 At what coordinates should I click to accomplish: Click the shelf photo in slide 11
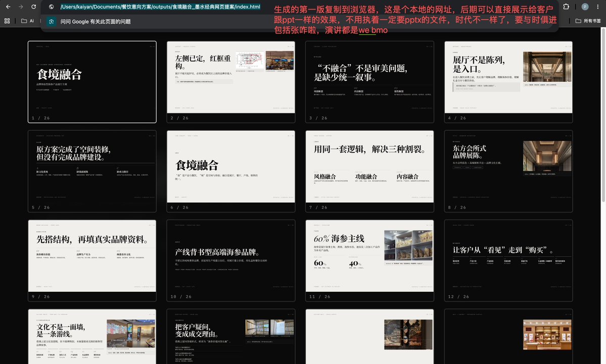(408, 245)
